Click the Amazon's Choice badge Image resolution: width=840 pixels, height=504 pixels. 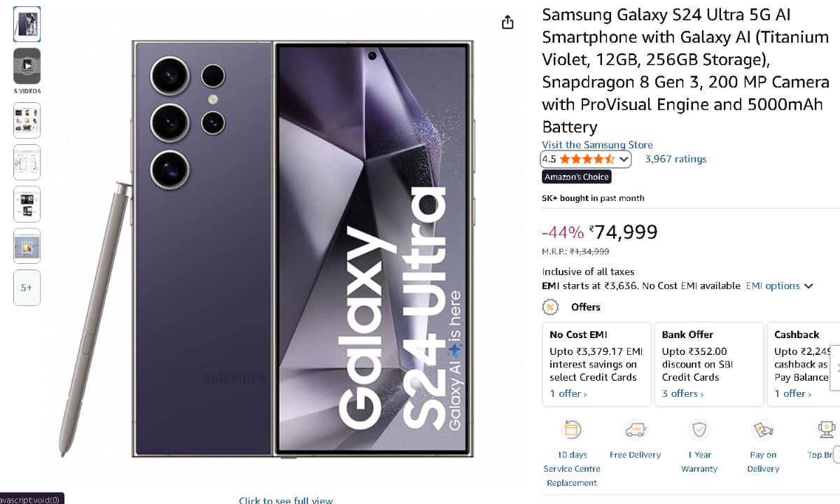tap(577, 177)
